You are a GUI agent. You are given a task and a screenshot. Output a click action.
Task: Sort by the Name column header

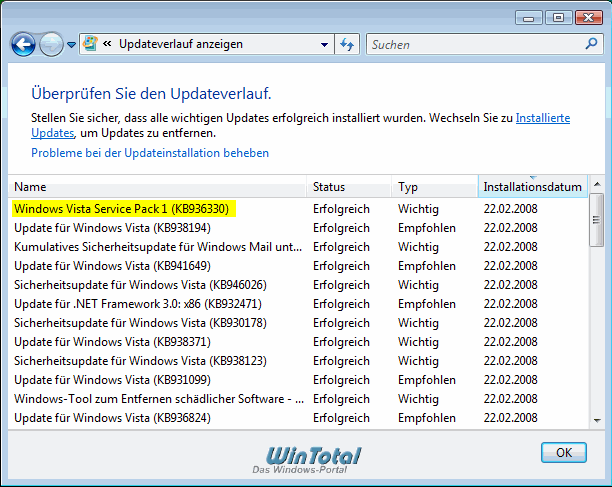(157, 187)
